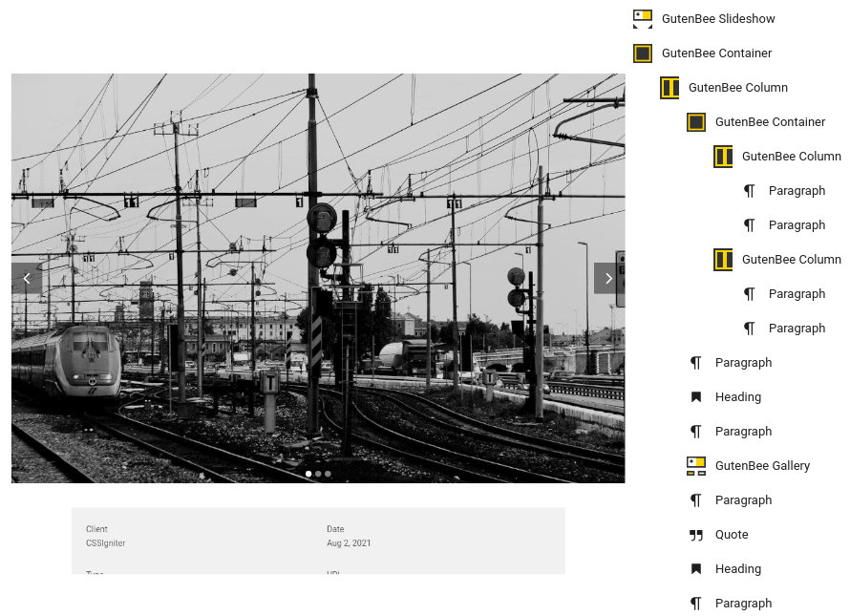Click the icon of the Paragraph between Gallery and Quote
The image size is (850, 616).
(x=696, y=499)
